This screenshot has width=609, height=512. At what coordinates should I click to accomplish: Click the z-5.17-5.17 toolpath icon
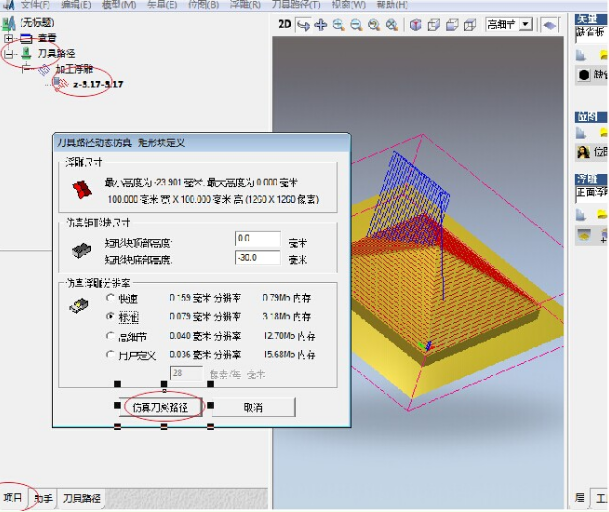coord(60,84)
